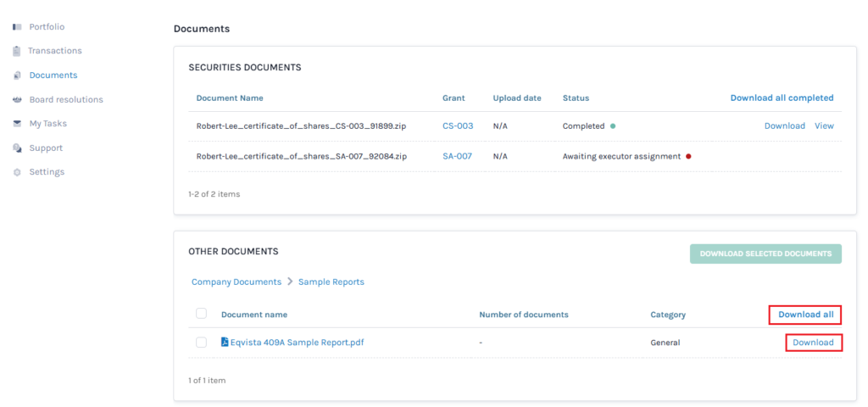Navigate to Company Documents breadcrumb
The width and height of the screenshot is (868, 407).
(x=236, y=282)
